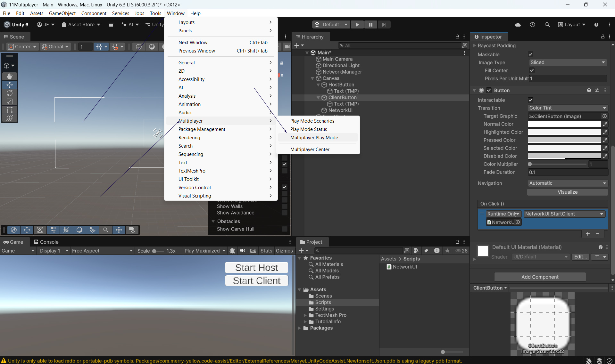Open Undo History clock icon
615x364 pixels.
click(532, 25)
